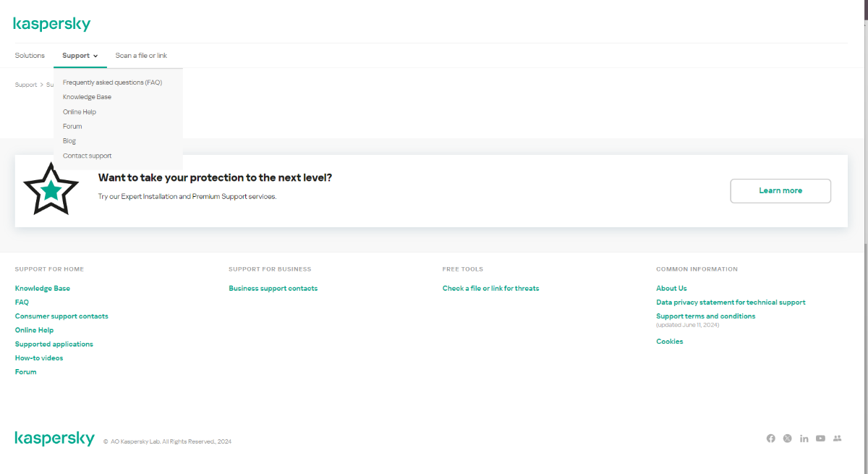Click the 'Try our Expert Installation' description text
Viewport: 868px width, 474px height.
tap(187, 197)
